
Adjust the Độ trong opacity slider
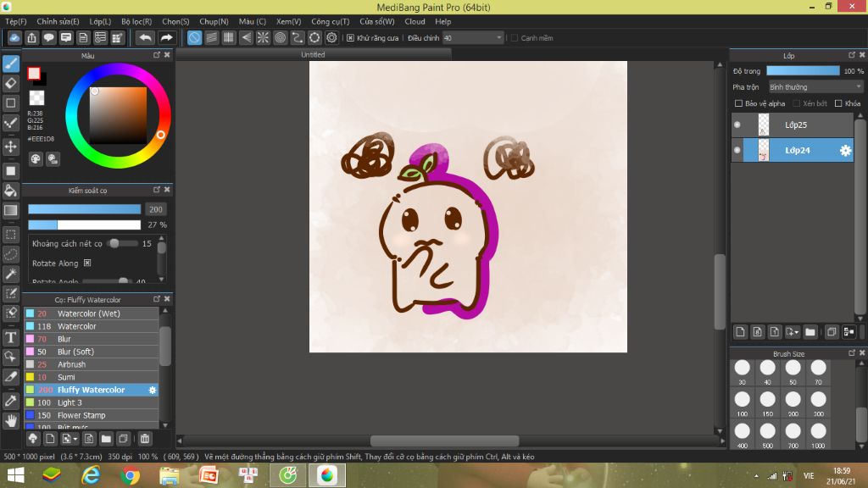[803, 71]
